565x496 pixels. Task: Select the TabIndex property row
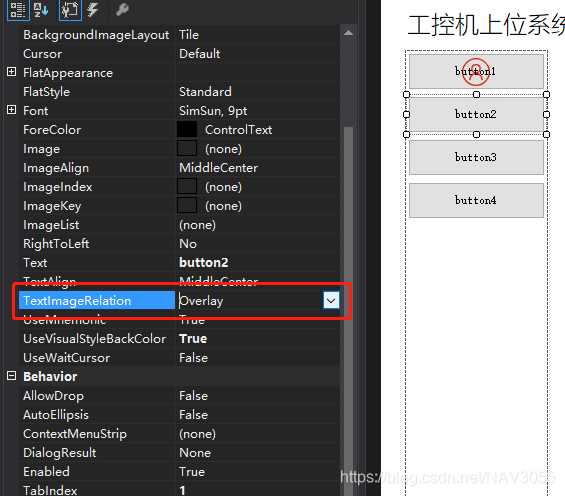[179, 490]
